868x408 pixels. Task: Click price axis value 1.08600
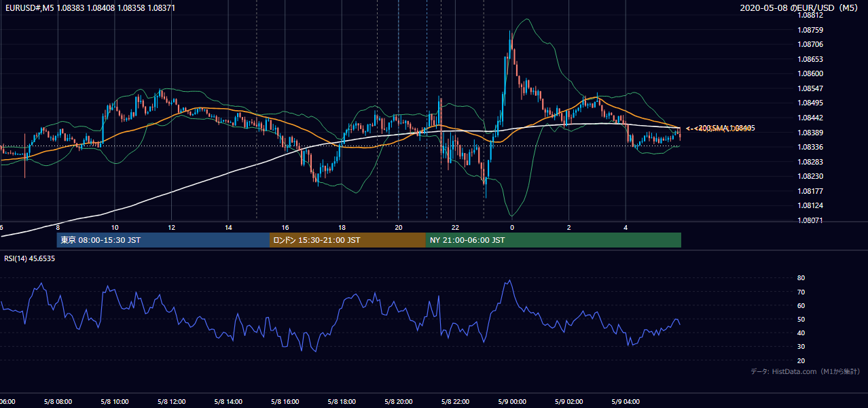click(810, 73)
